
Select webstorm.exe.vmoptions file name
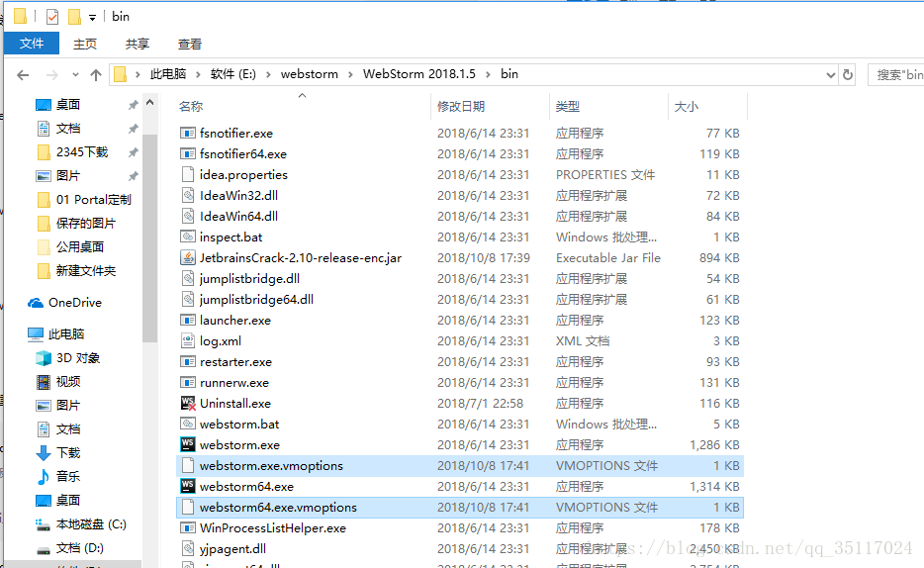click(271, 466)
